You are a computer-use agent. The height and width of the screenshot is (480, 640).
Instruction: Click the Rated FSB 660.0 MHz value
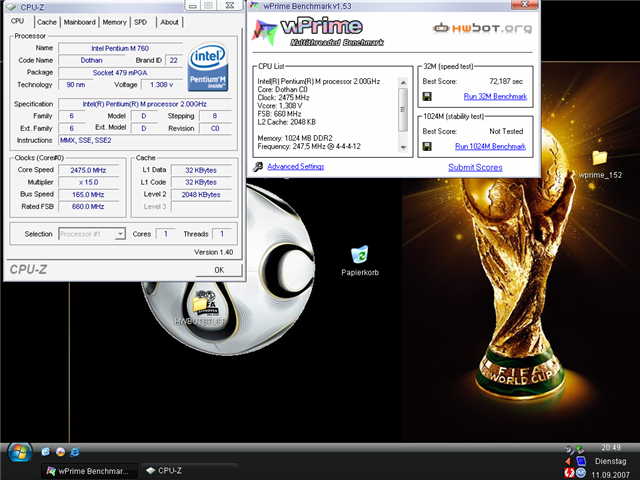click(x=89, y=207)
